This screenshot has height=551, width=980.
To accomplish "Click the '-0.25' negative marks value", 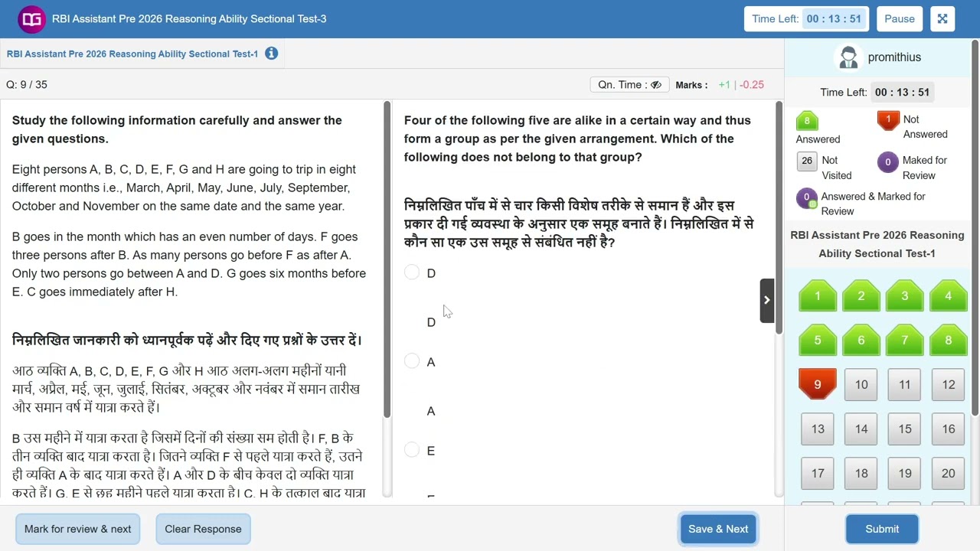I will coord(752,85).
